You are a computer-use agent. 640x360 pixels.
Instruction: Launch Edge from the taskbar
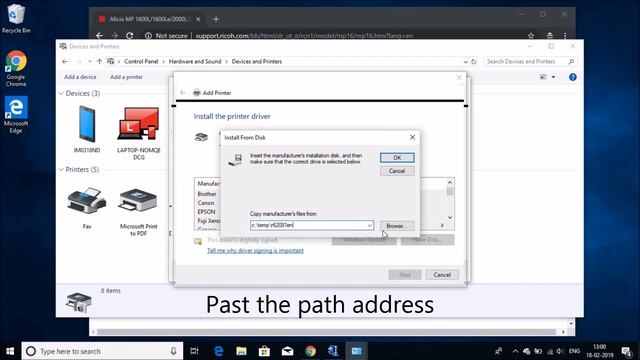pyautogui.click(x=218, y=351)
